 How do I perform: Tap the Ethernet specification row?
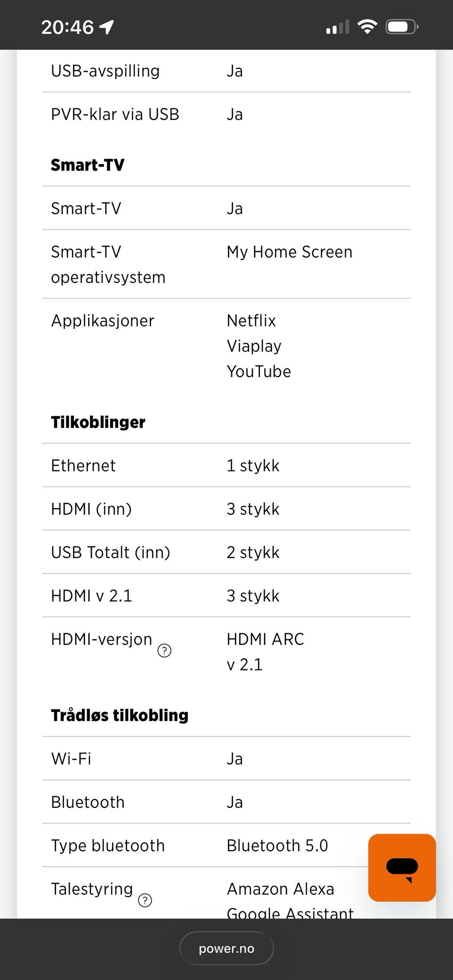[x=226, y=465]
